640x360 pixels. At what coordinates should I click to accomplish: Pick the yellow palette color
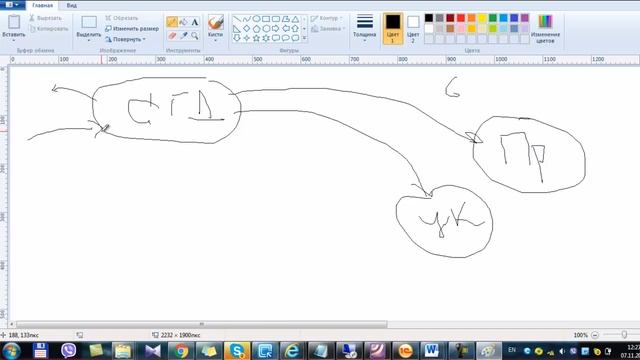(x=482, y=18)
